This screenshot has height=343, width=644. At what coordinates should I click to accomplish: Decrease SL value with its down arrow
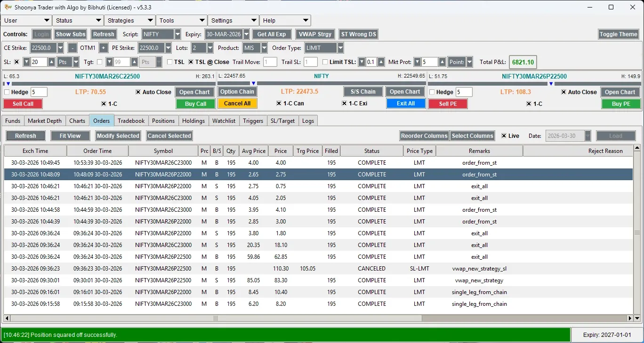point(27,62)
